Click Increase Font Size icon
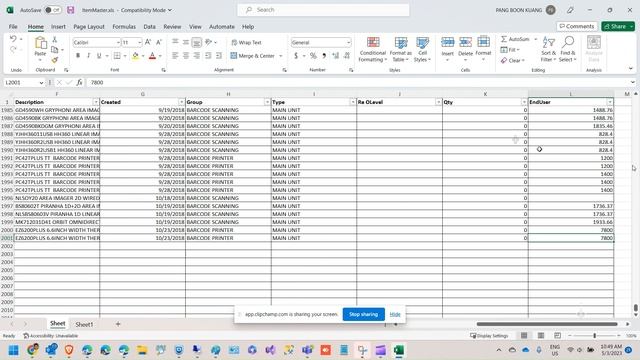 (x=148, y=42)
